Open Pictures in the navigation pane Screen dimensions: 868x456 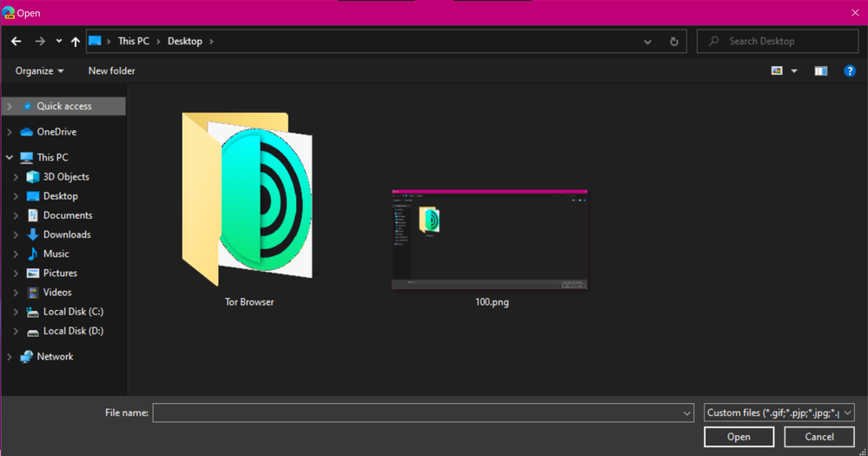(x=60, y=273)
